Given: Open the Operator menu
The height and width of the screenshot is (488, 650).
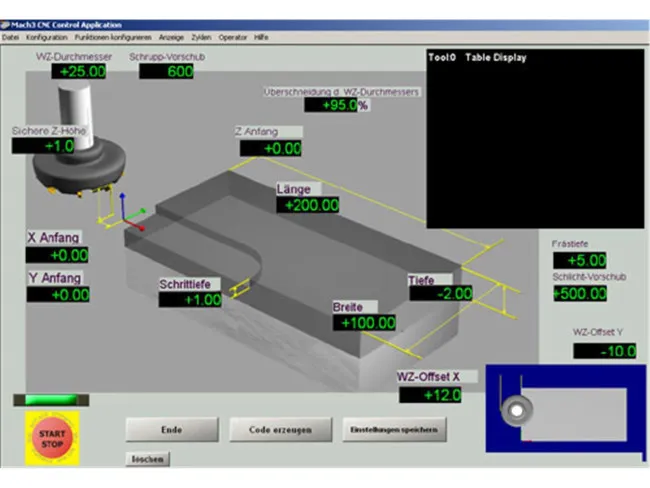Looking at the screenshot, I should click(233, 36).
